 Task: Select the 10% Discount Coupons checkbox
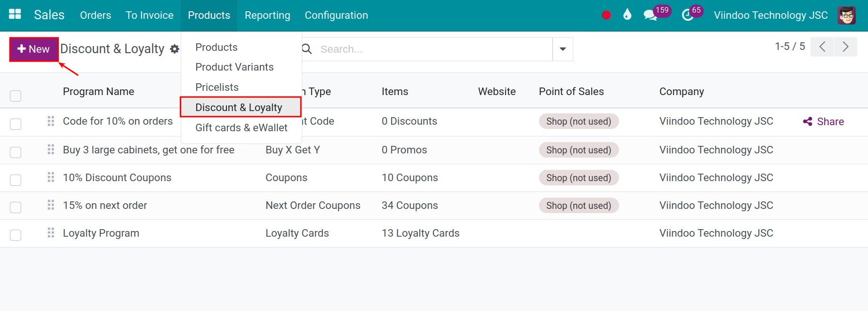tap(16, 180)
